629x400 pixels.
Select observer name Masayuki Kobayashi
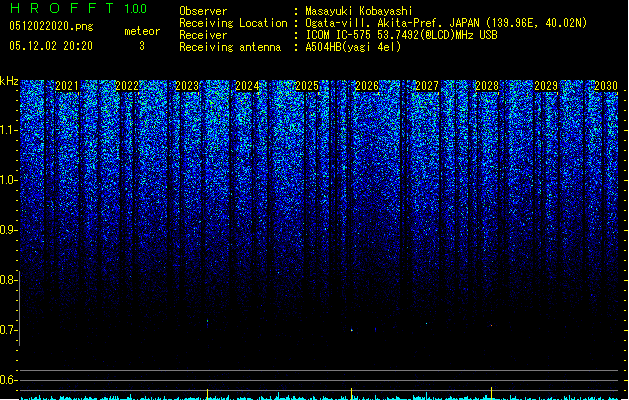[359, 11]
